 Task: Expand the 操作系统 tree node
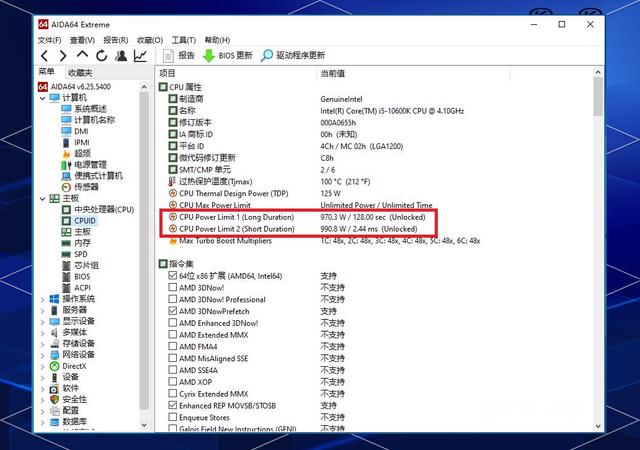(42, 300)
